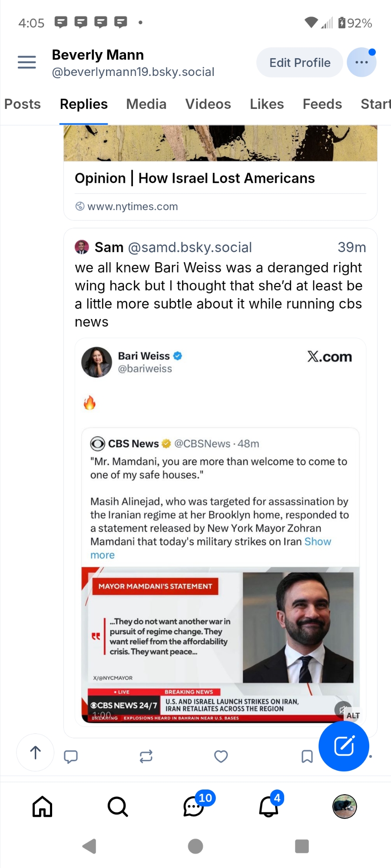Open profile avatar in bottom bar
391x868 pixels.
click(345, 807)
